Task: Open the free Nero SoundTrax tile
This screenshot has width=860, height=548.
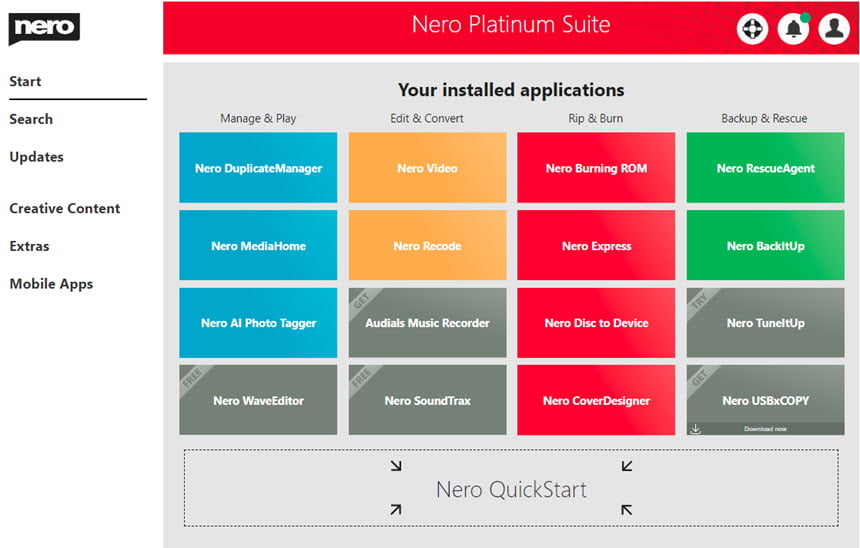Action: click(x=427, y=400)
